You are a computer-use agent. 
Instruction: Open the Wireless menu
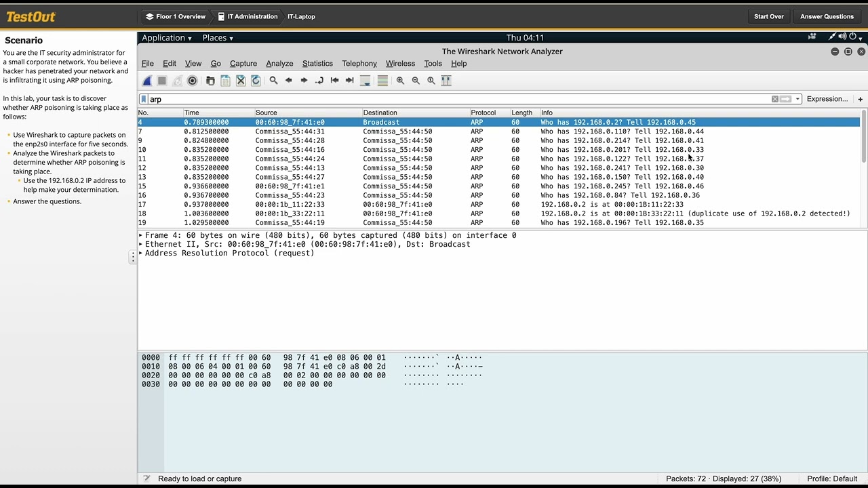click(400, 64)
